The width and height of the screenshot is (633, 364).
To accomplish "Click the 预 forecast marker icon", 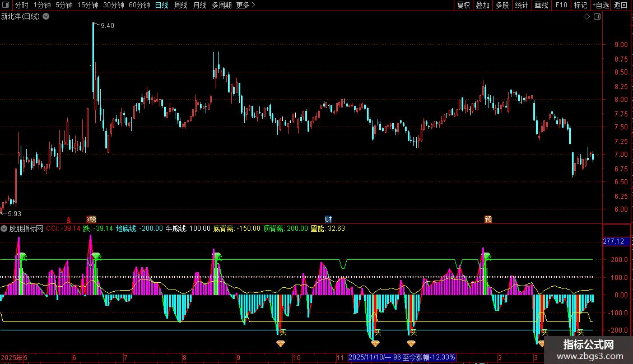I will (x=488, y=218).
